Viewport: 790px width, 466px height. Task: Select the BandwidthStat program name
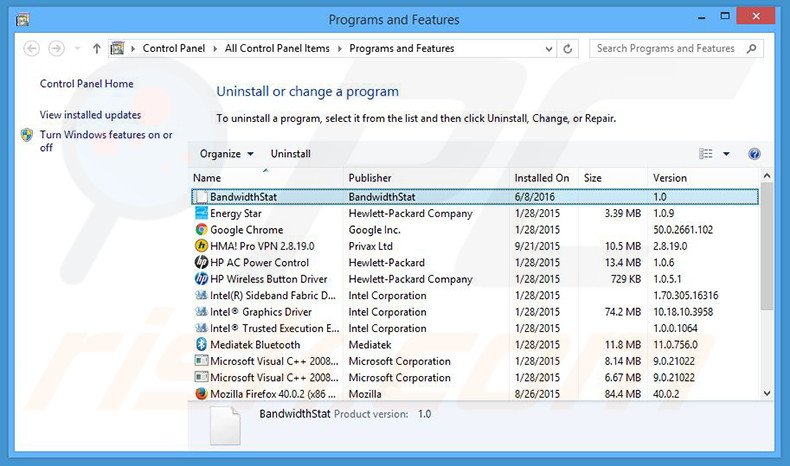click(243, 197)
